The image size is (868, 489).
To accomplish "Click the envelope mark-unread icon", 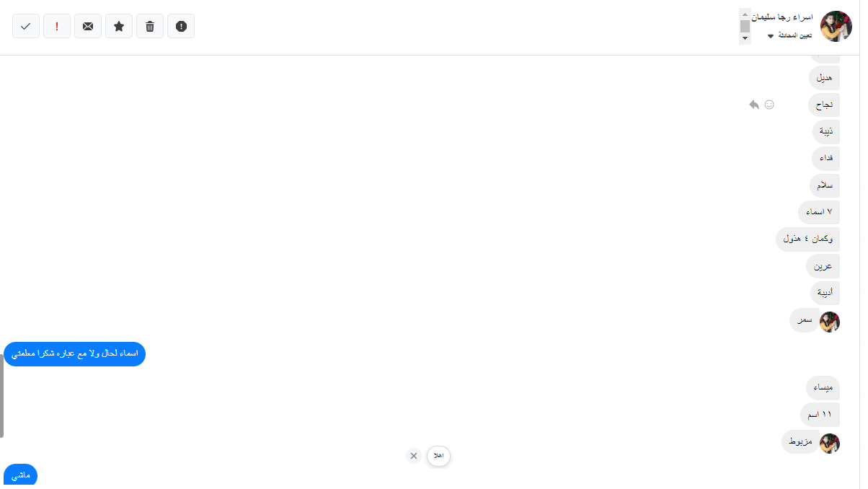I will pyautogui.click(x=88, y=26).
